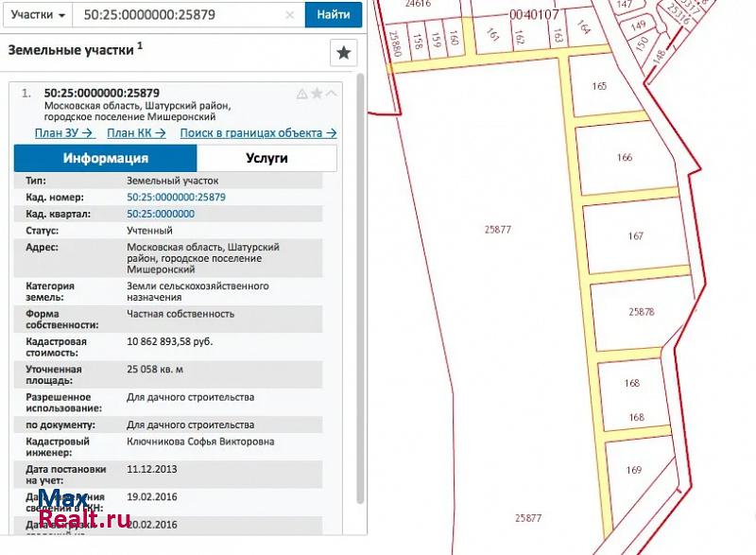Select parcel 166 on the map

coord(624,158)
